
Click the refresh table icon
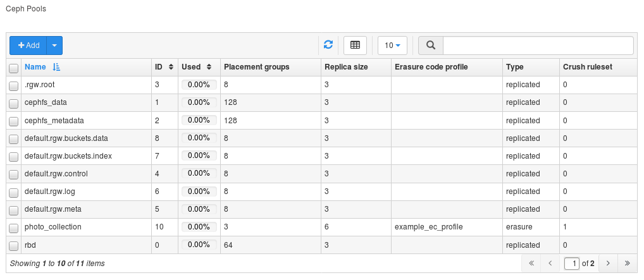coord(328,45)
